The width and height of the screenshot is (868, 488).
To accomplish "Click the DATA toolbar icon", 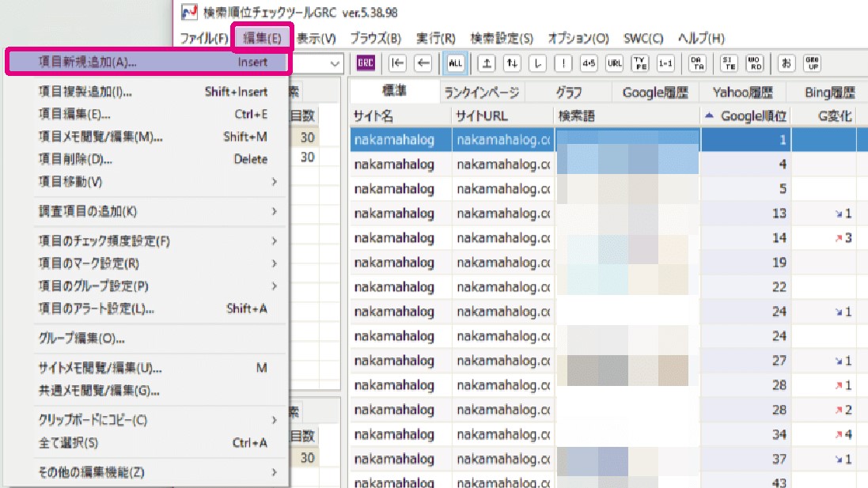I will [x=698, y=63].
